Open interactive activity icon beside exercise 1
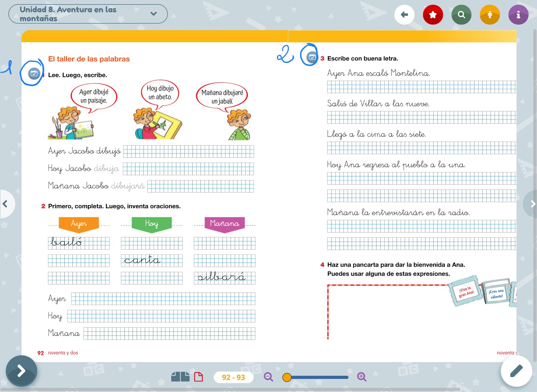Viewport: 537px width, 392px height. pos(34,73)
